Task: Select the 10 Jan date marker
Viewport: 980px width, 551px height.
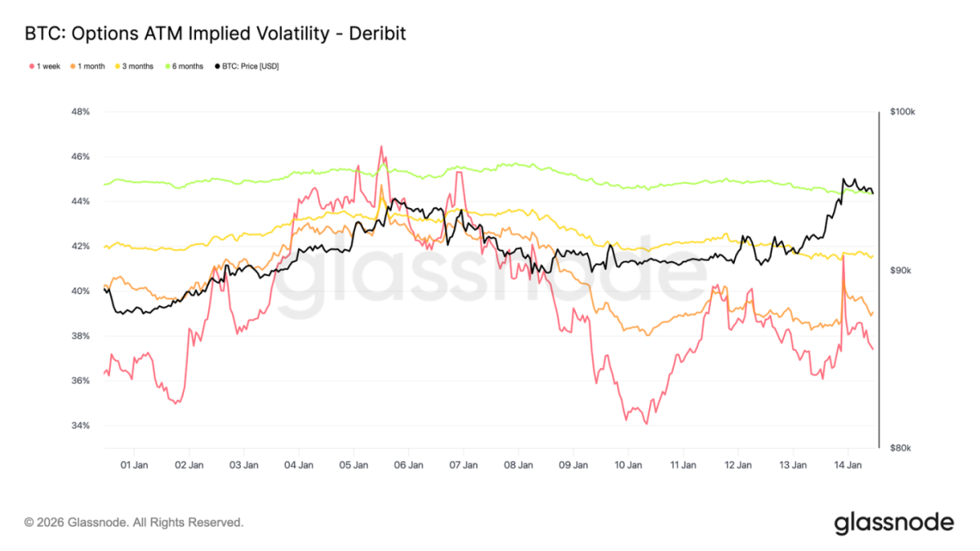Action: 628,464
